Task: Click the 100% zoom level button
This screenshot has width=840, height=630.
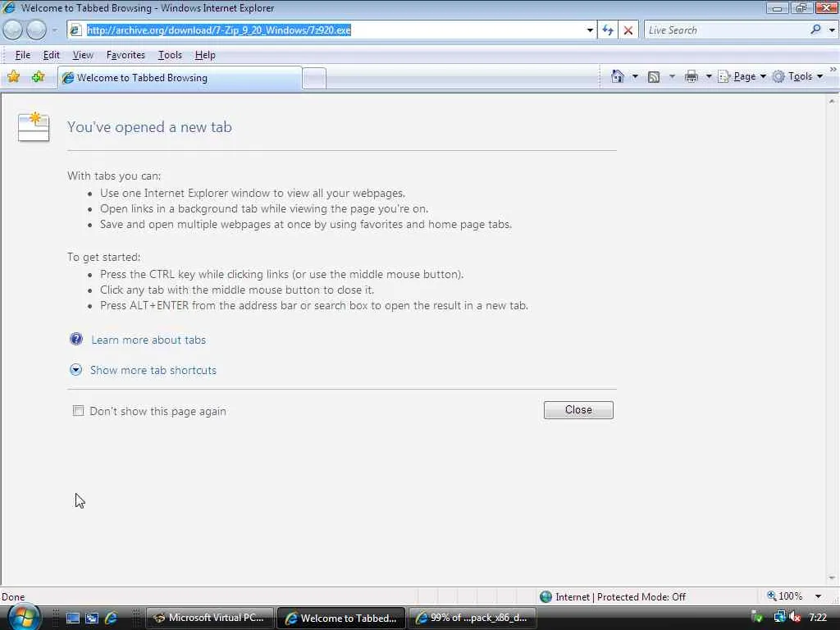Action: tap(785, 596)
